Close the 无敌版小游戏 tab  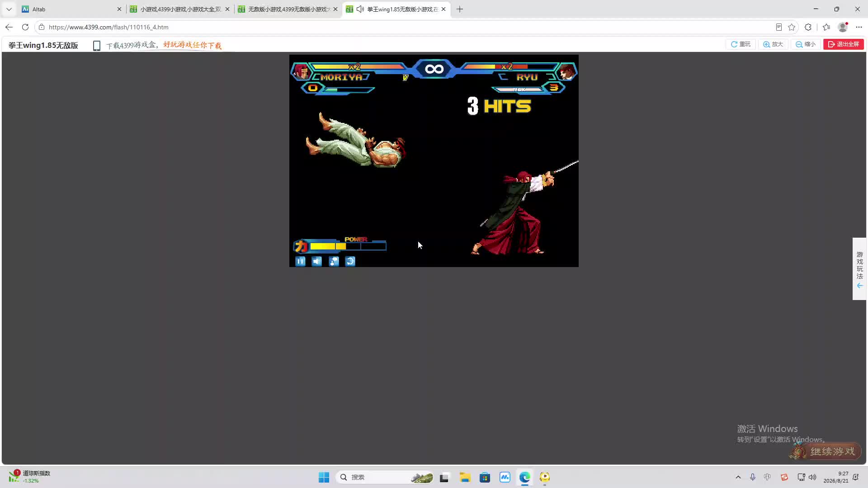(x=335, y=9)
